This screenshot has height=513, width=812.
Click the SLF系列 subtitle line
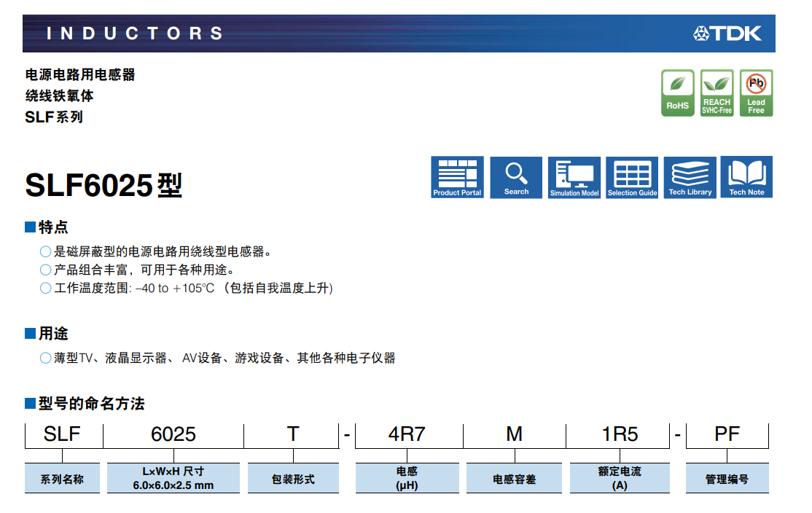[x=54, y=117]
